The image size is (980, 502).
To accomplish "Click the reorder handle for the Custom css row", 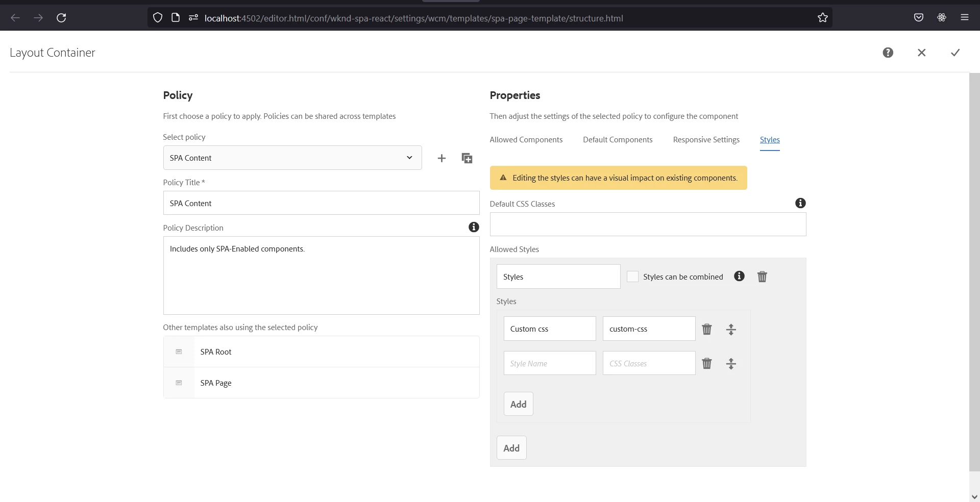I will point(731,329).
